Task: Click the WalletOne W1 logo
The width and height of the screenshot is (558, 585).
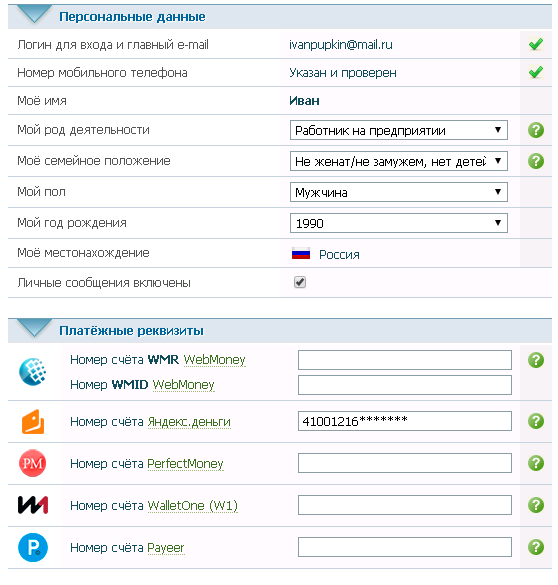Action: point(33,505)
